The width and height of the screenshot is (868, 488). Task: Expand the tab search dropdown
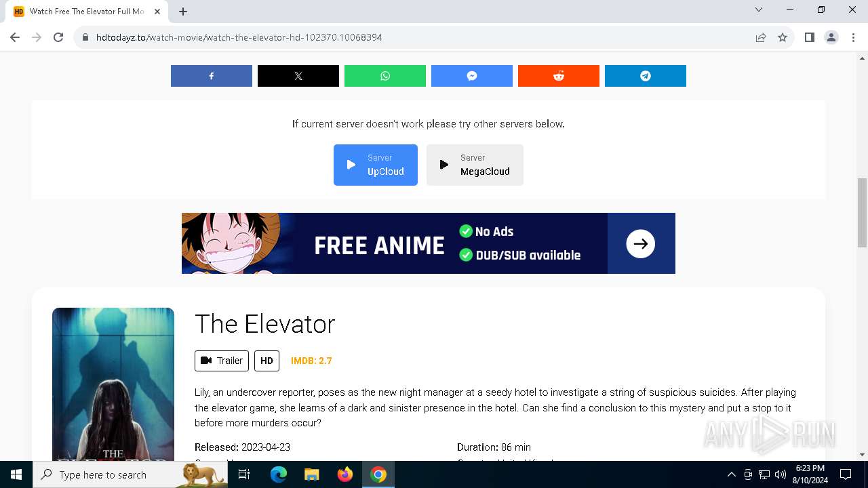(759, 9)
